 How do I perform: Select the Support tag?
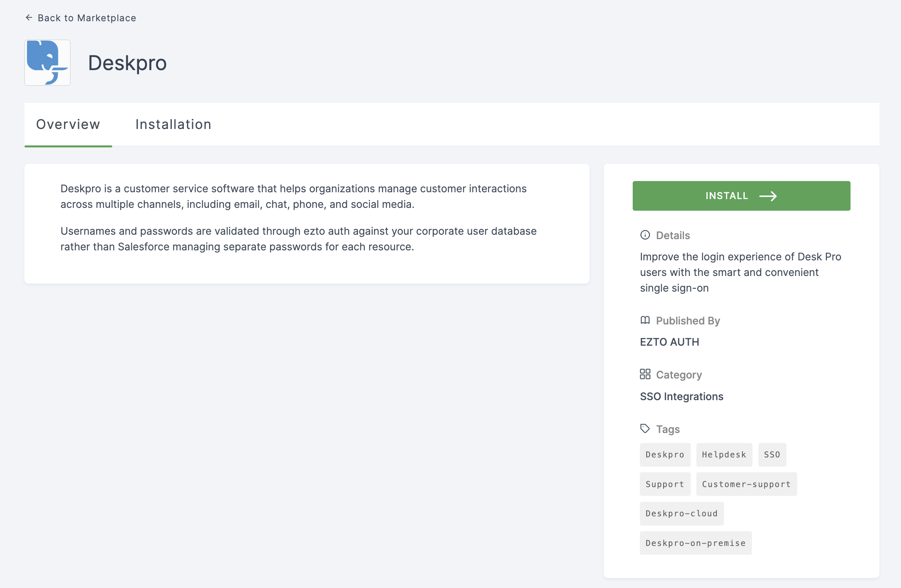665,484
